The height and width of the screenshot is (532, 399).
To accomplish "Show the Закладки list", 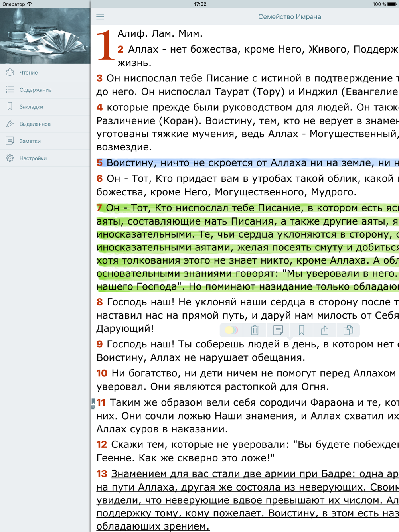I will 45,107.
